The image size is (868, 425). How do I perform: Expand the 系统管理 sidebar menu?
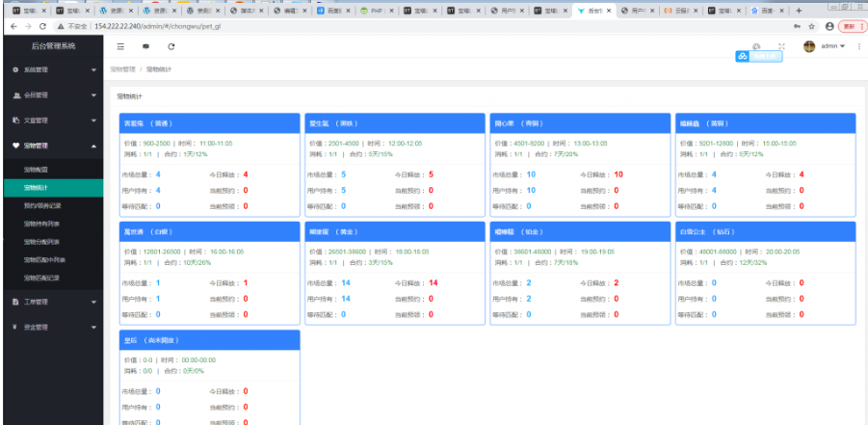(x=53, y=70)
